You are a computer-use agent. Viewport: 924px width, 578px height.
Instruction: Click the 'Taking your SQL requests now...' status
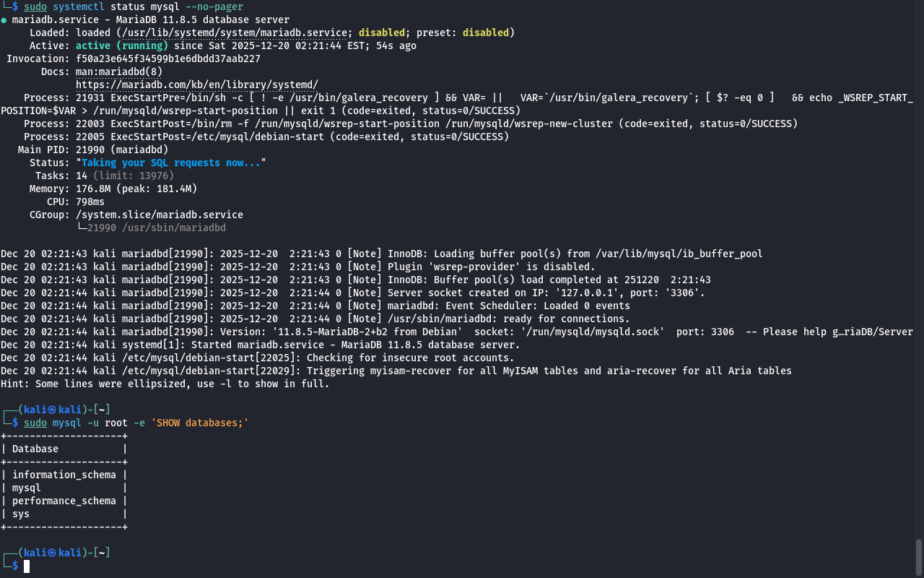click(170, 163)
